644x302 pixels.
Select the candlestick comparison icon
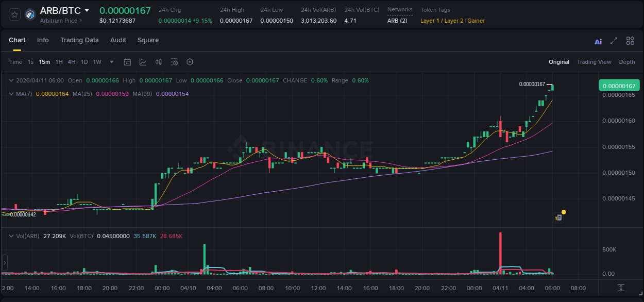coord(158,62)
